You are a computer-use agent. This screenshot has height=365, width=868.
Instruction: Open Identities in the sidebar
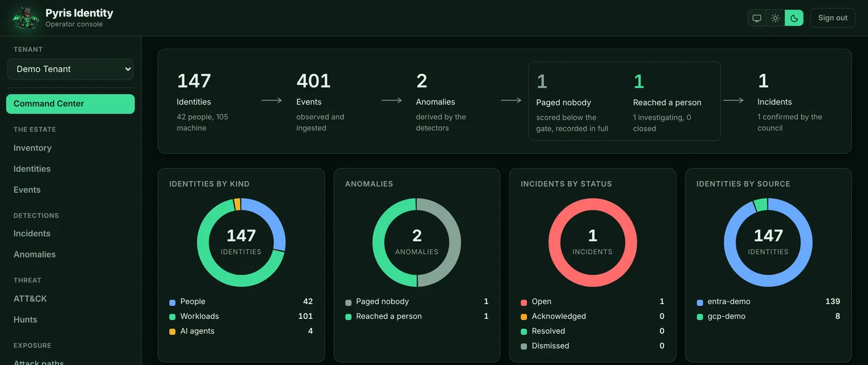[x=32, y=169]
